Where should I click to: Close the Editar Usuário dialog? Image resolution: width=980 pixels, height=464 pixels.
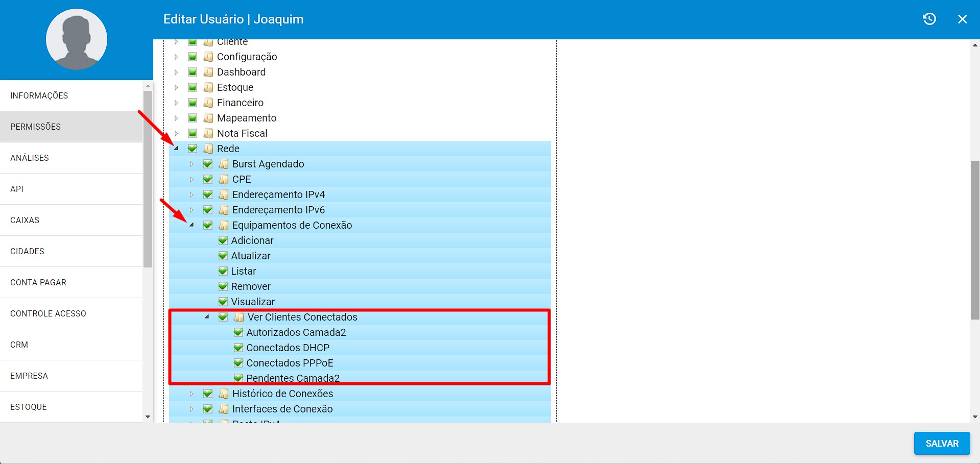point(962,19)
